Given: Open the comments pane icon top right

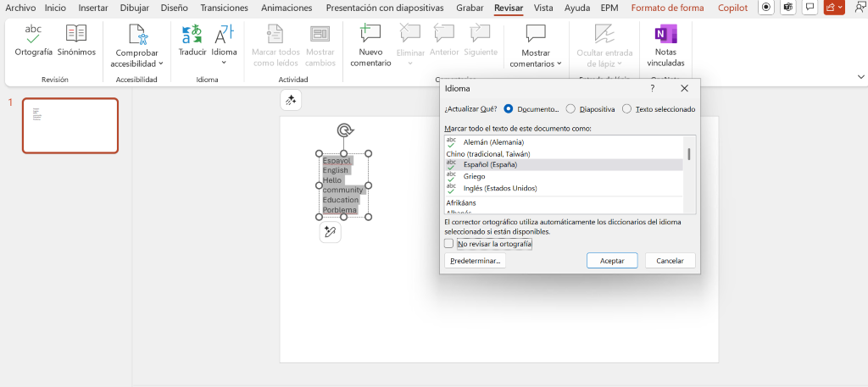Looking at the screenshot, I should click(x=810, y=8).
